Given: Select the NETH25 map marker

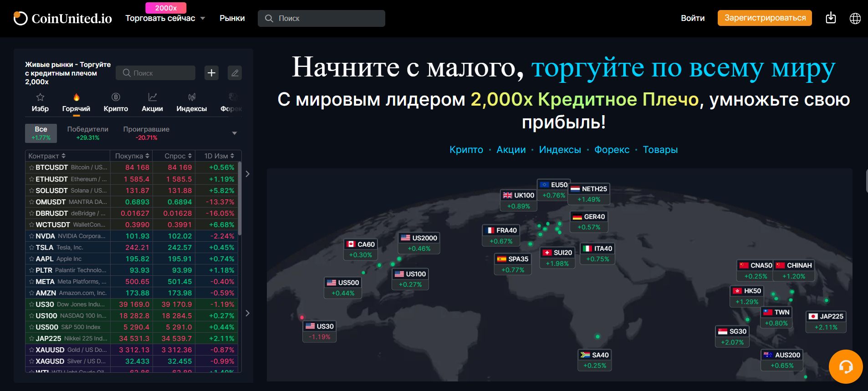Looking at the screenshot, I should pos(589,194).
